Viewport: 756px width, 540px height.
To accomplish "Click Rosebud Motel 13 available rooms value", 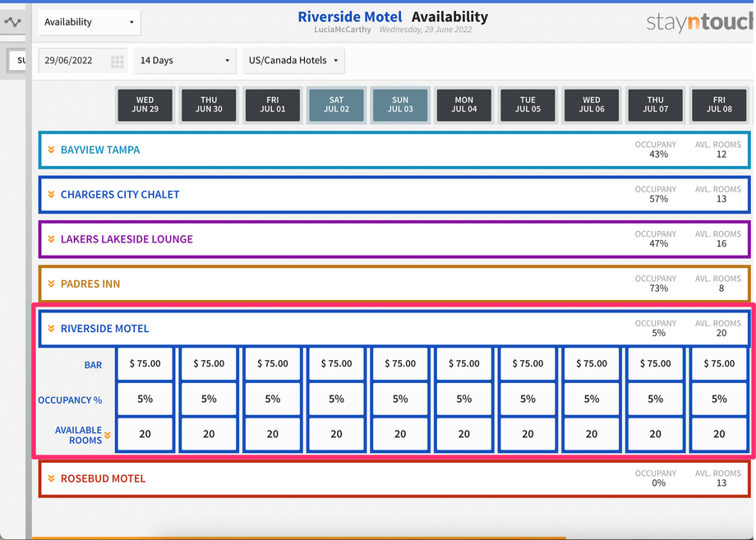I will 721,483.
